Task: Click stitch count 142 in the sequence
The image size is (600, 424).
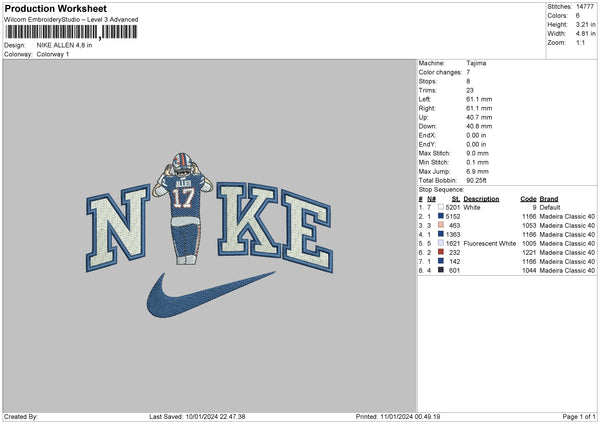Action: tap(455, 261)
